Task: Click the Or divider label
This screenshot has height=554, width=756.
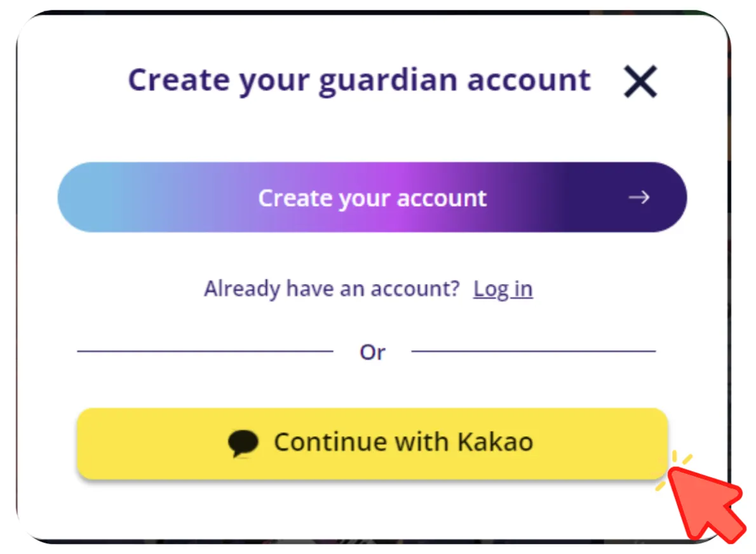Action: pos(372,353)
